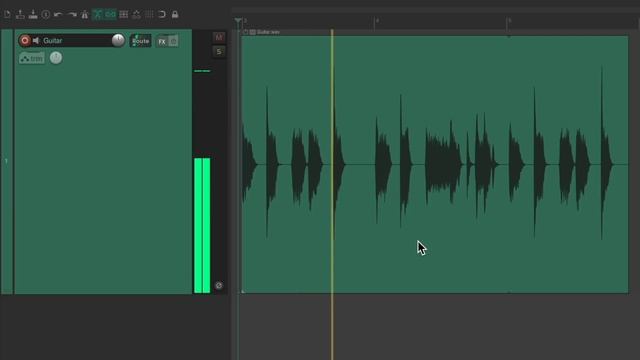
Task: Toggle ripple editing mode icon
Action: 124,15
